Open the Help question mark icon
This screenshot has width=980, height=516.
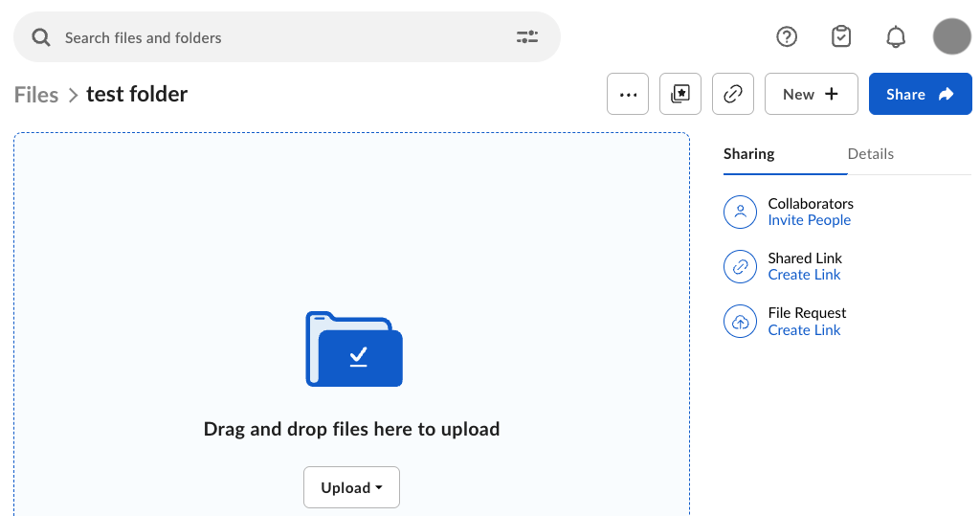(787, 37)
